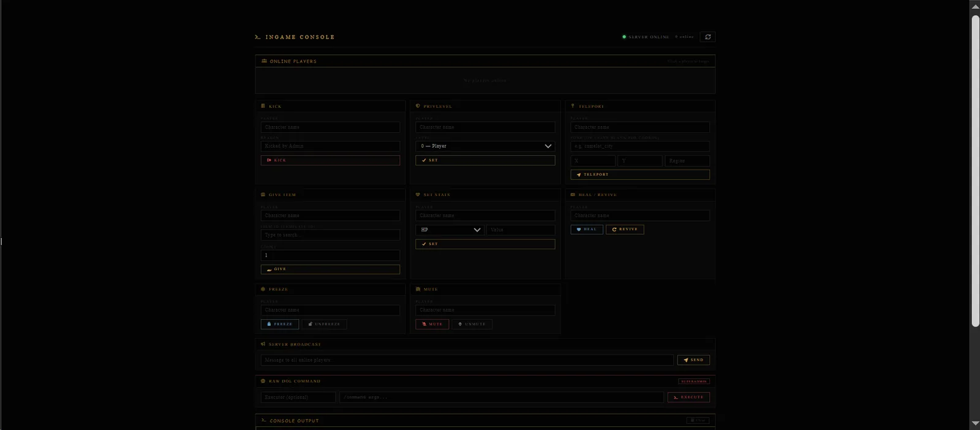Screen dimensions: 980x430
Task: Click the heart icon in Set Stats header
Action: point(418,195)
